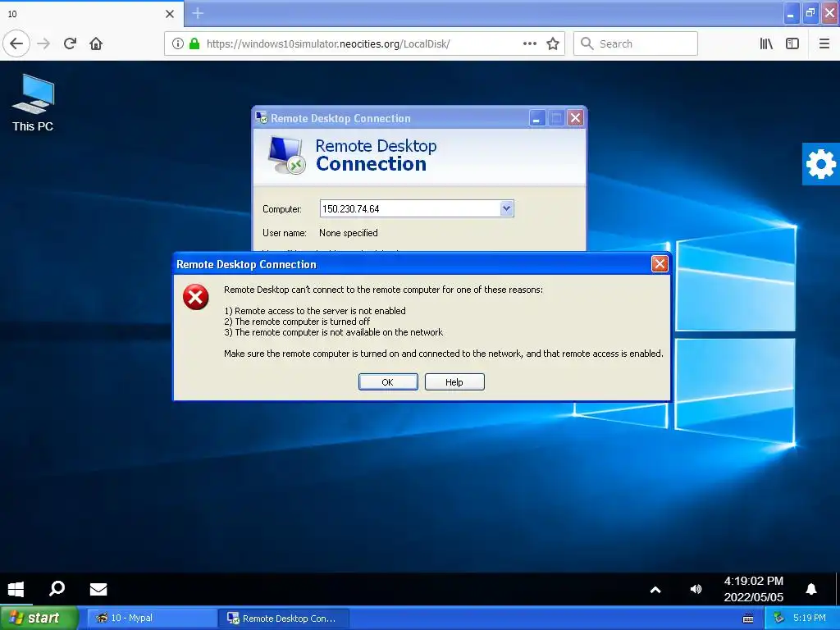Click the Computer field containing 150.230.74.64
The width and height of the screenshot is (840, 630).
tap(416, 208)
